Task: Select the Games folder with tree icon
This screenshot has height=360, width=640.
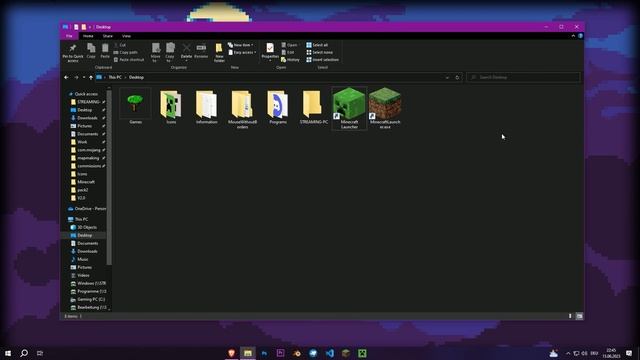Action: click(x=135, y=106)
